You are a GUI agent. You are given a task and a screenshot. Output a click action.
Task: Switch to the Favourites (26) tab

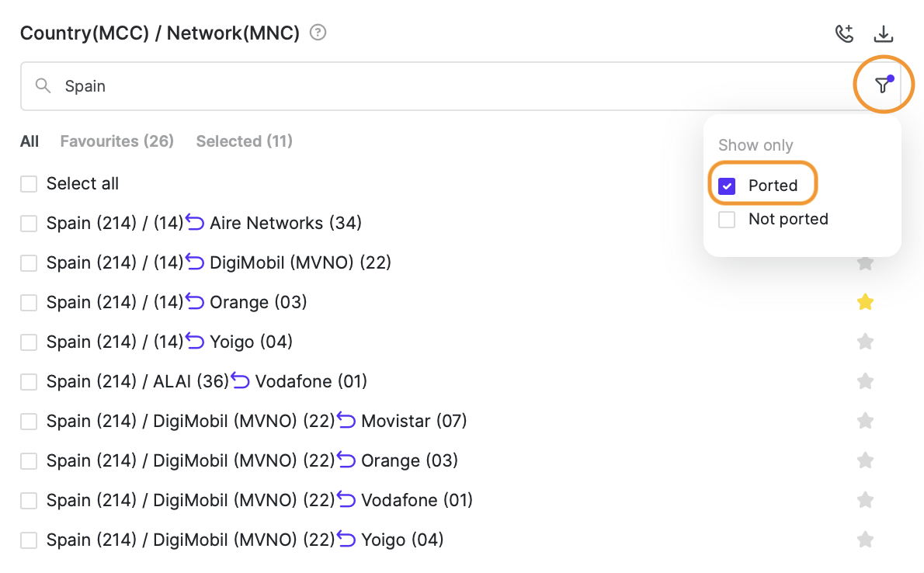coord(117,141)
